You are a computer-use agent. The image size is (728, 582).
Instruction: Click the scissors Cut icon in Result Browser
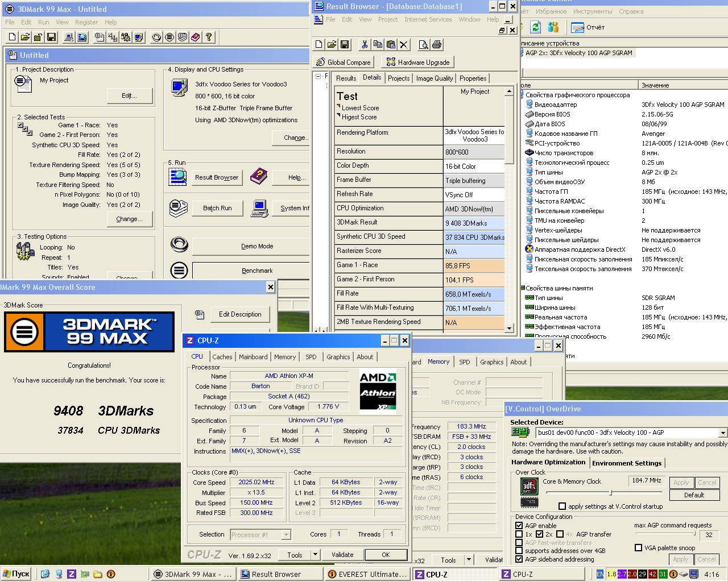tap(365, 44)
